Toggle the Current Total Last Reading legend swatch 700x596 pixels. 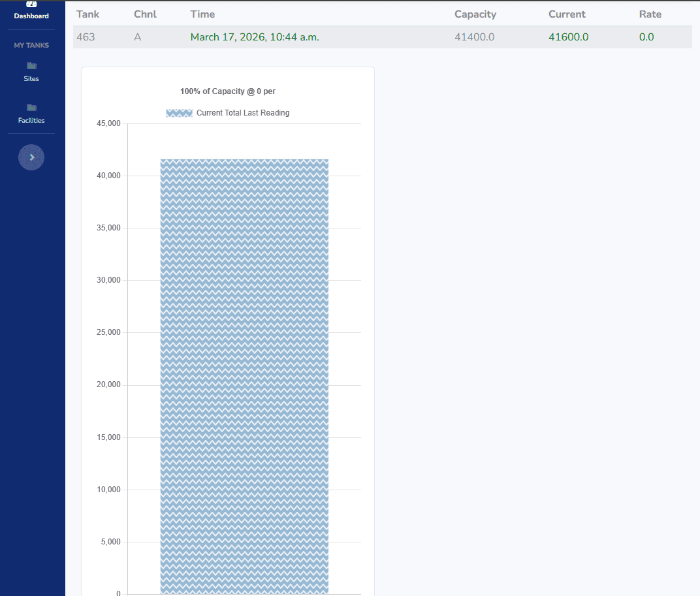[179, 113]
